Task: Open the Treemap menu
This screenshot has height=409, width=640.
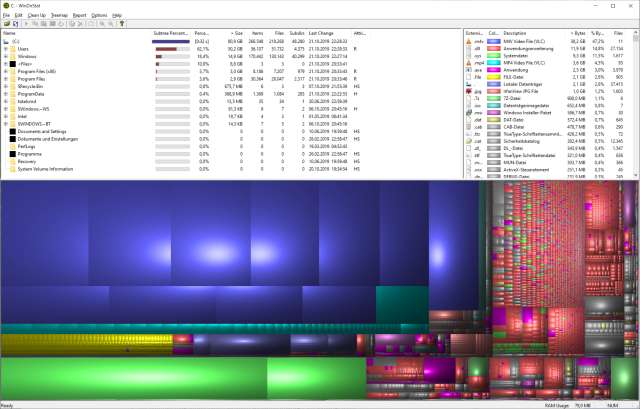Action: point(59,16)
